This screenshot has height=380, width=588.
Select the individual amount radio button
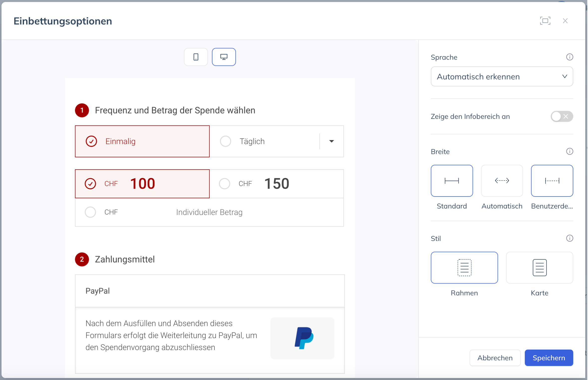[x=90, y=212]
